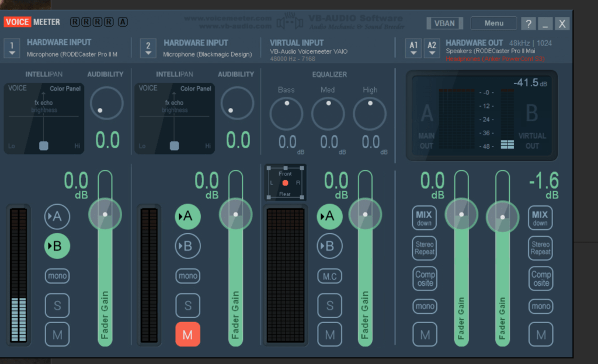Click Microphone (Blackmagic Design) device name
The height and width of the screenshot is (364, 598).
click(207, 54)
